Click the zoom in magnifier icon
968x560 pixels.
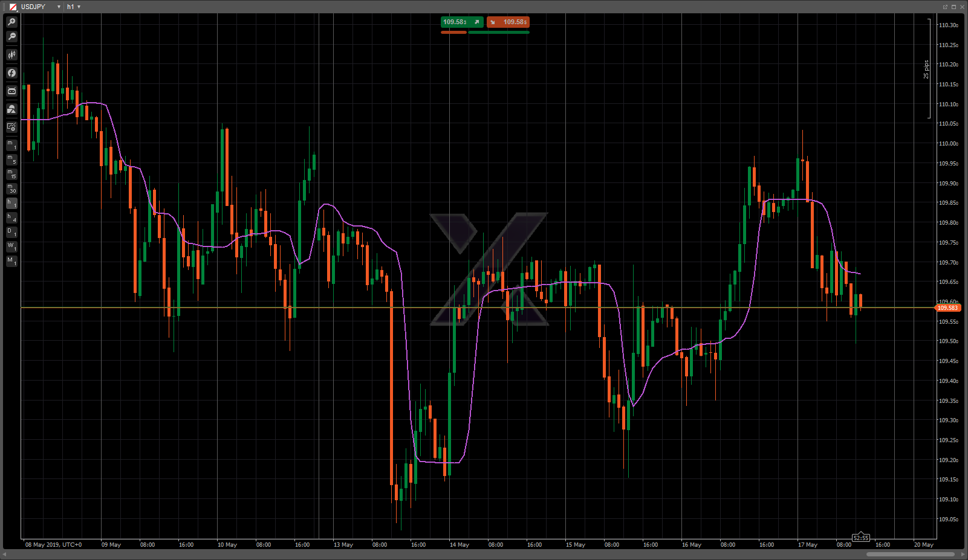click(11, 22)
